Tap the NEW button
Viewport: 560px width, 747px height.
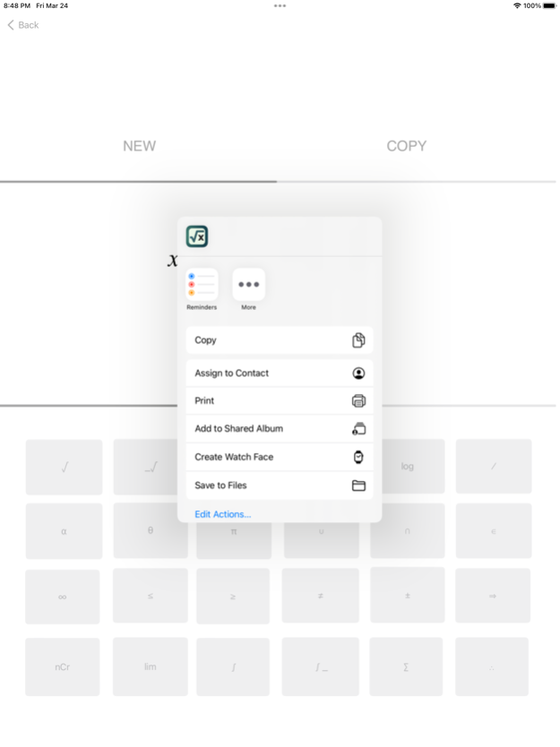(139, 146)
